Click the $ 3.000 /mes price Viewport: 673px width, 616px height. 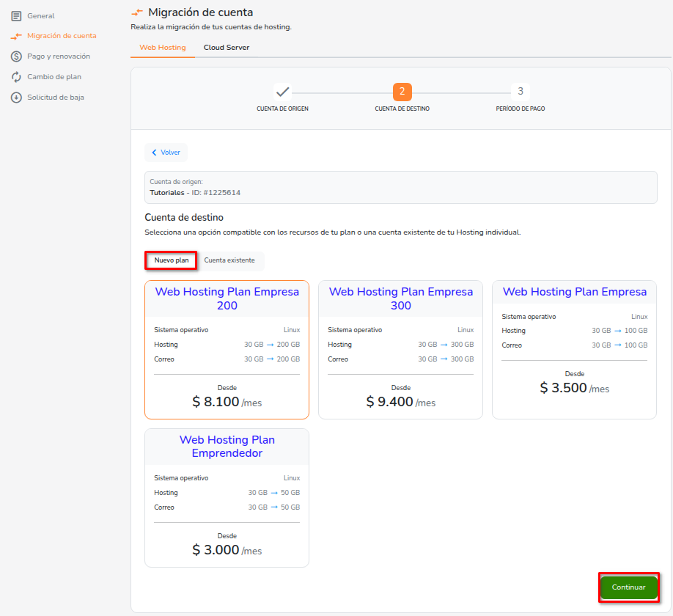click(227, 550)
